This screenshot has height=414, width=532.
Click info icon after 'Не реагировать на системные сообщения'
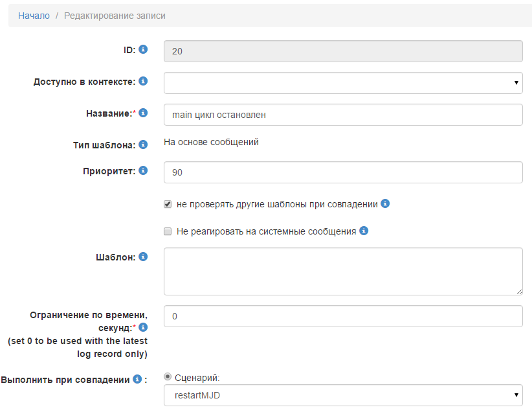[364, 231]
